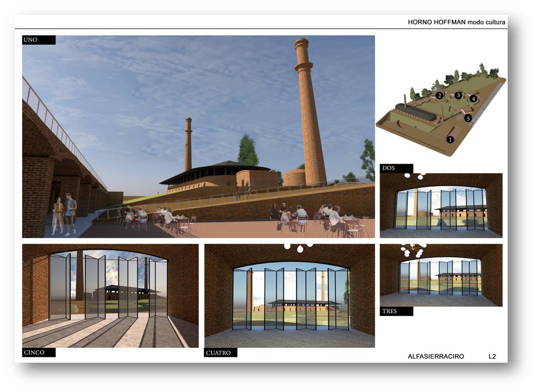Click the CINCO label tag

tap(39, 353)
